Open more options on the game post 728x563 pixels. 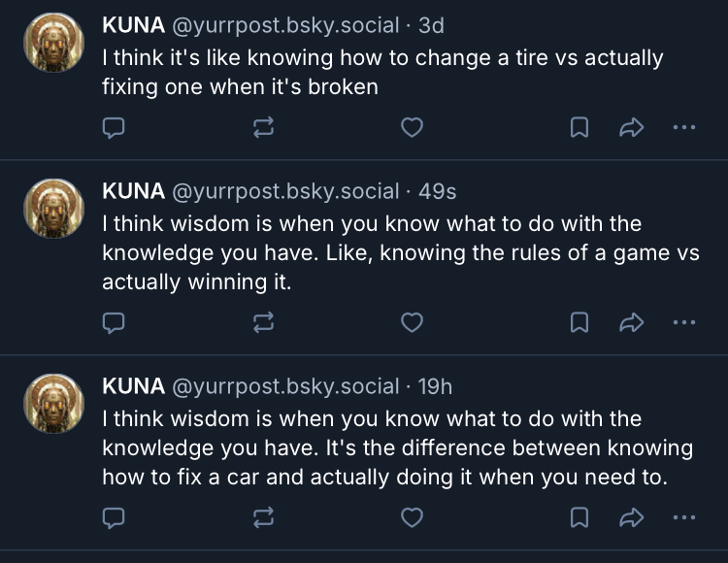[x=683, y=322]
